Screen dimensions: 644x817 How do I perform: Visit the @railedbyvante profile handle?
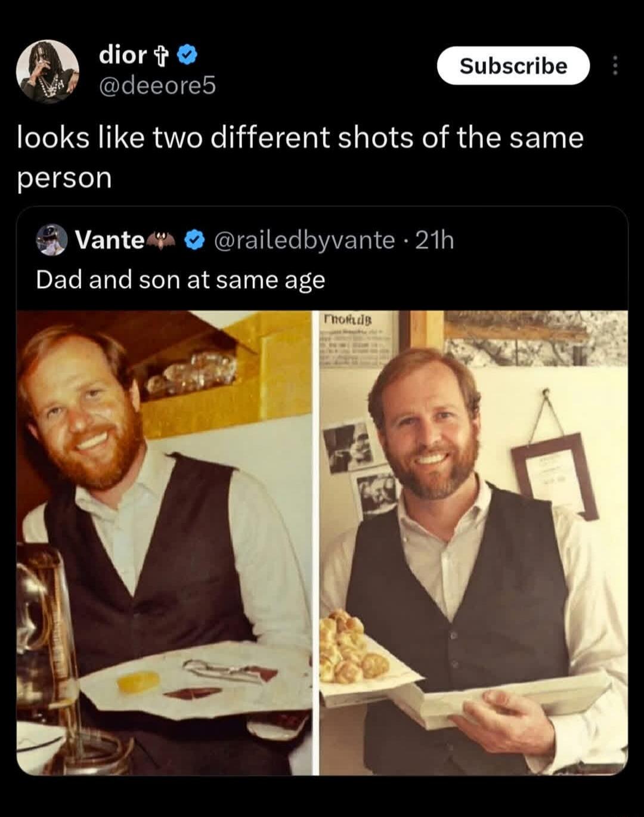pos(303,240)
